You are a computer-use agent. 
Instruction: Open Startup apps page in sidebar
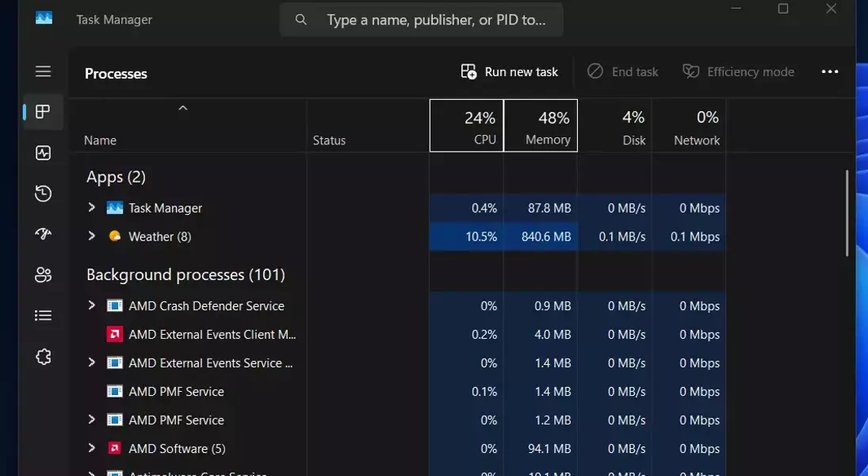[43, 234]
